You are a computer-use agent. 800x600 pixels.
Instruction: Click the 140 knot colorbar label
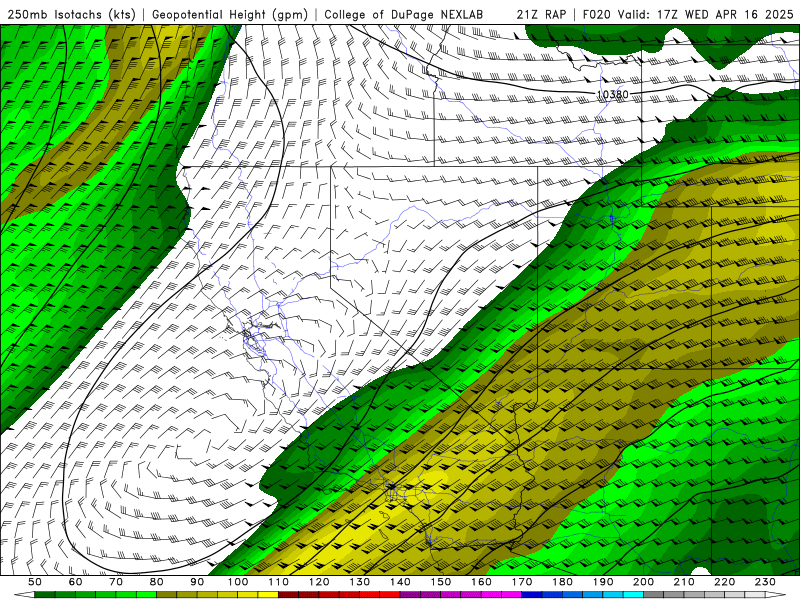pyautogui.click(x=401, y=582)
